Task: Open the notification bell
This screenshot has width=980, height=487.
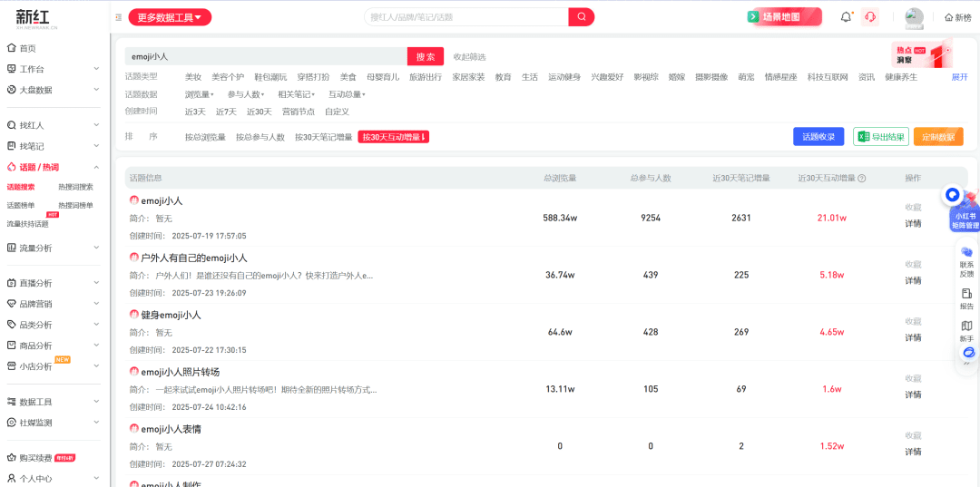Action: click(x=847, y=17)
